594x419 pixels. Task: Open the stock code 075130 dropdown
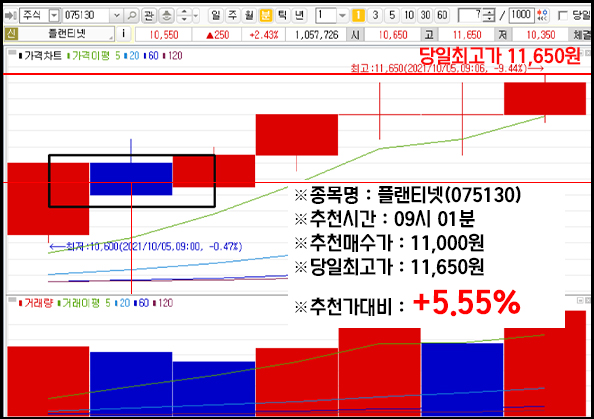tap(116, 16)
